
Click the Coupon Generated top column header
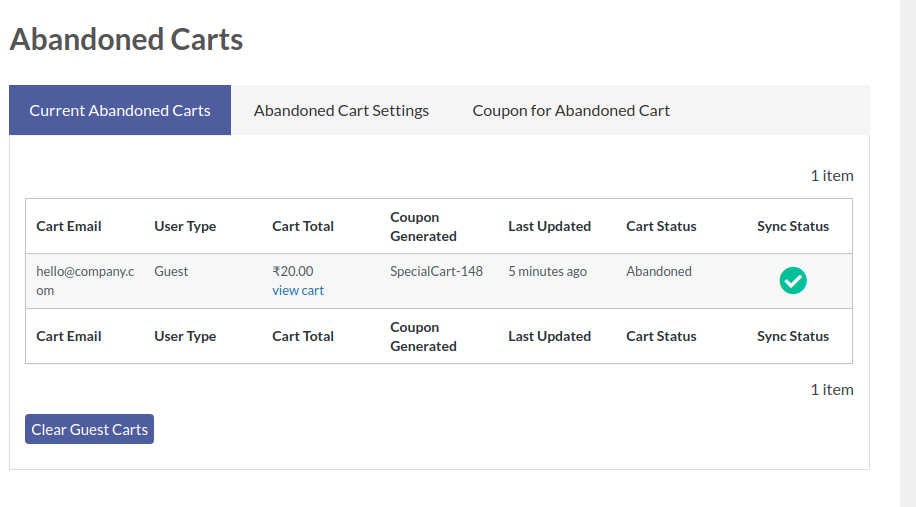(424, 227)
